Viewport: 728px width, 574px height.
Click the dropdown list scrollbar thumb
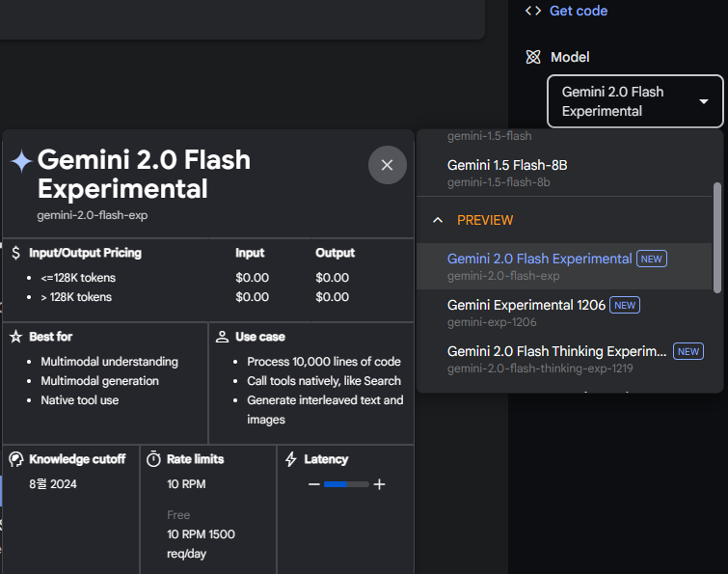[716, 237]
